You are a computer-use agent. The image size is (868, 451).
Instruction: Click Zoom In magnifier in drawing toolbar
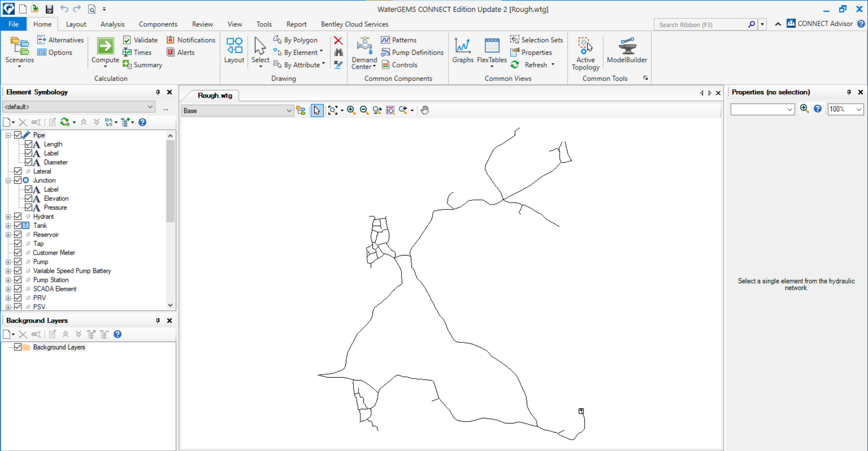[x=351, y=110]
